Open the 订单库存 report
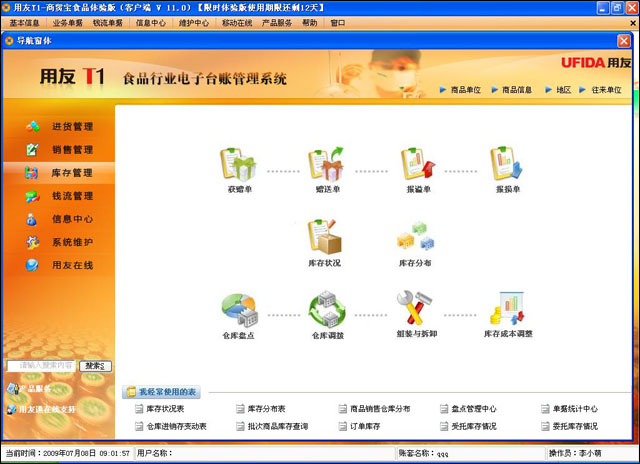Screen dimensions: 640x464 coord(360,426)
